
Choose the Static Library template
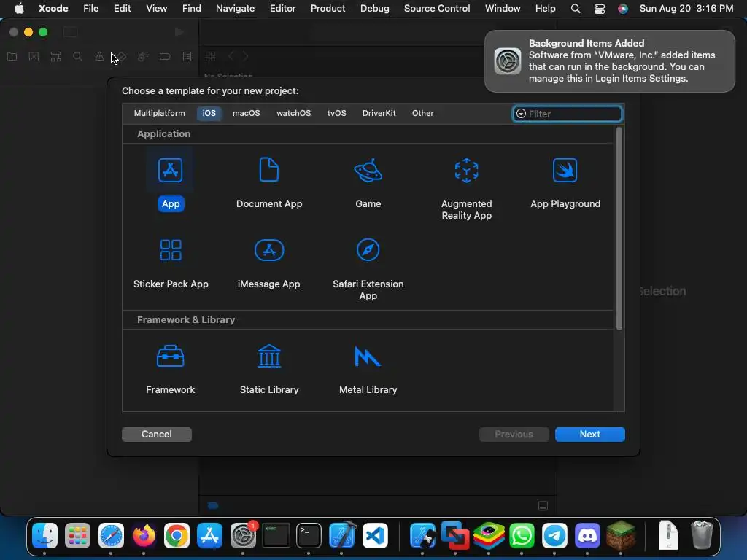tap(269, 369)
